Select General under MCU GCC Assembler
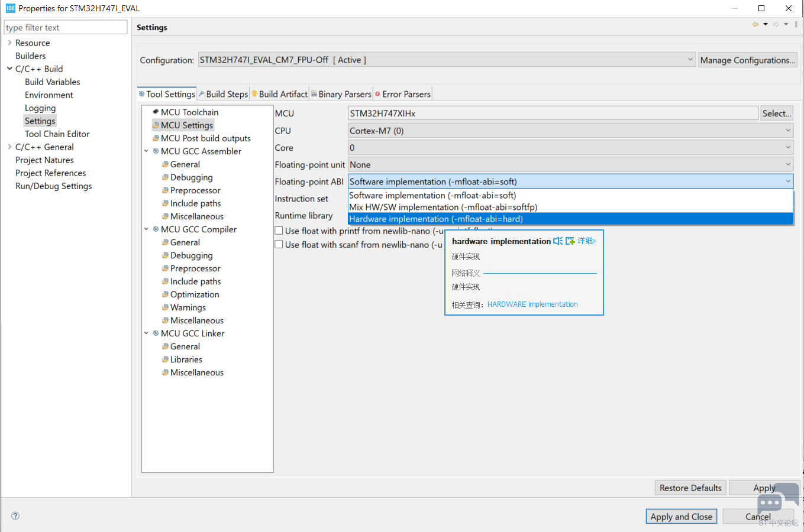This screenshot has height=532, width=804. (185, 164)
